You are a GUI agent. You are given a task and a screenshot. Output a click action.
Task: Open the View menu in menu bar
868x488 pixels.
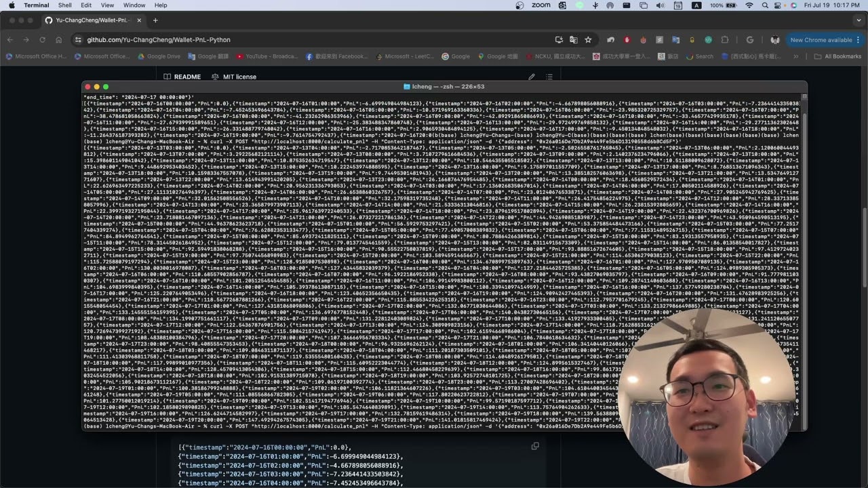(x=107, y=5)
